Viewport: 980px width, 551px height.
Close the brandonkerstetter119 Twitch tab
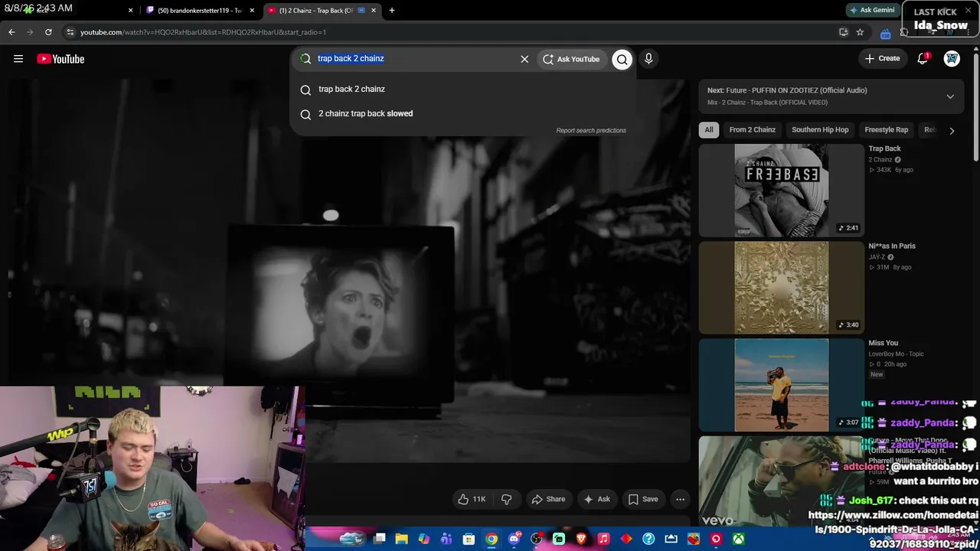tap(252, 11)
